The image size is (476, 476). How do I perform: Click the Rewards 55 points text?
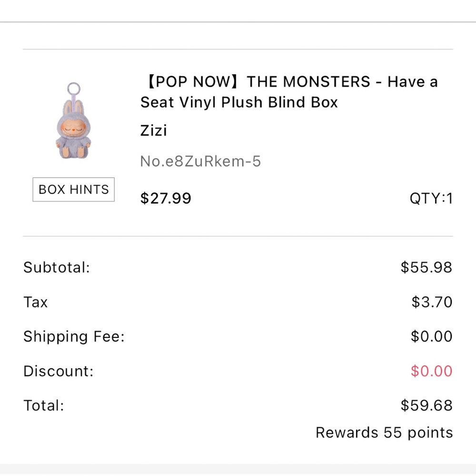[x=384, y=432]
